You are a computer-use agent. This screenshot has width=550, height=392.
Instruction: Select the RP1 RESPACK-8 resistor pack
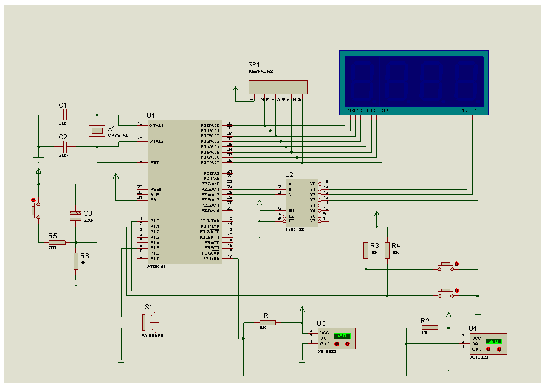279,88
